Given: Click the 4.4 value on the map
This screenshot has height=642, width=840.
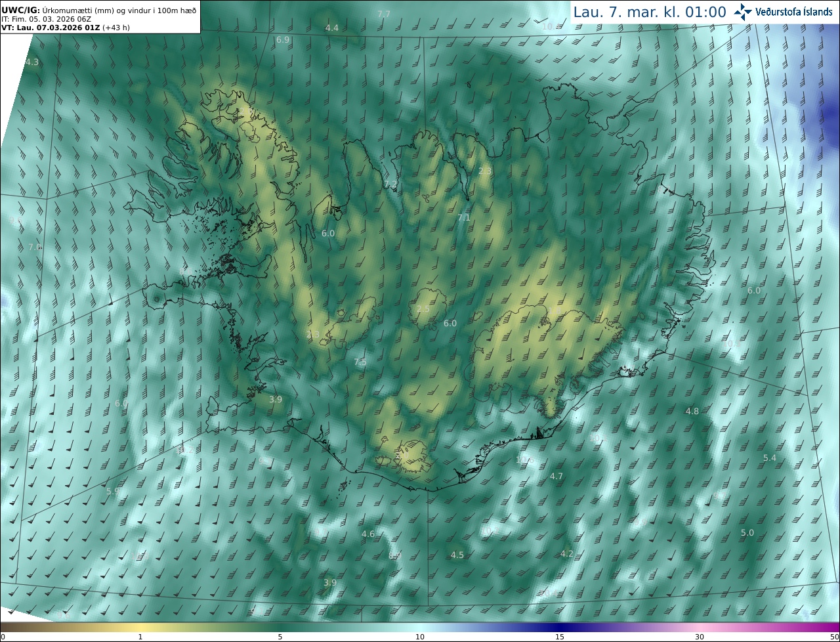Looking at the screenshot, I should click(x=332, y=28).
